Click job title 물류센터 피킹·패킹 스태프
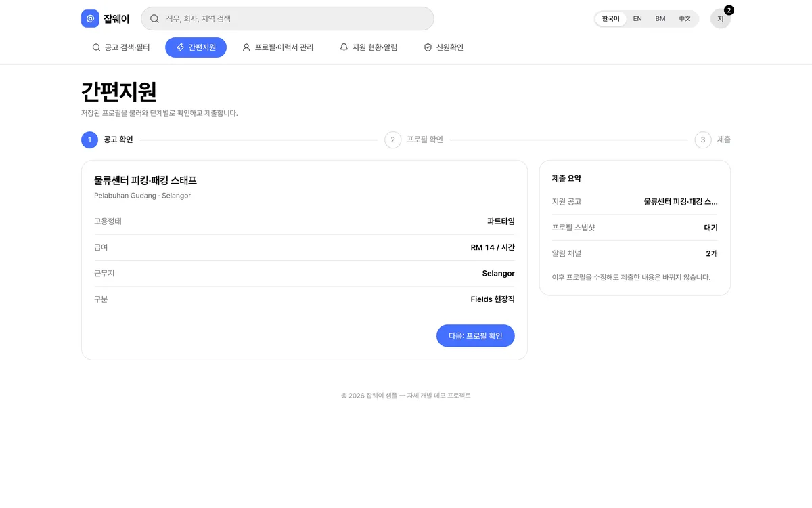The image size is (812, 508). coord(145,181)
